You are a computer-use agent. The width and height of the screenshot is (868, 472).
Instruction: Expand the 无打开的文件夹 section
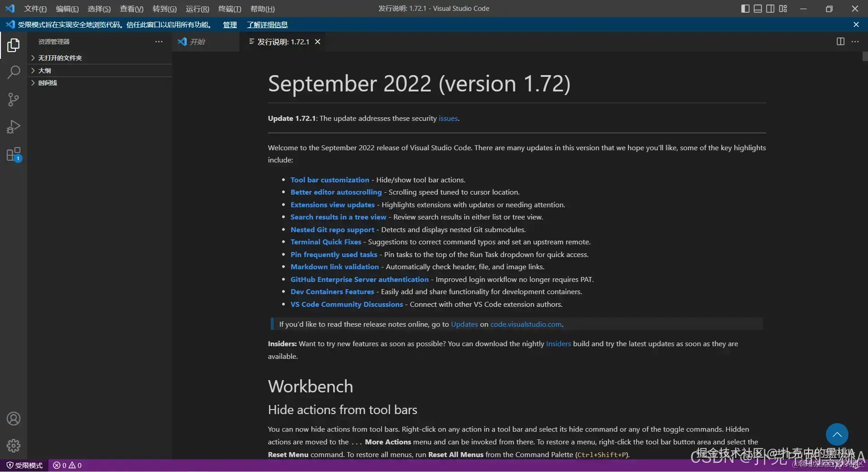[99, 58]
